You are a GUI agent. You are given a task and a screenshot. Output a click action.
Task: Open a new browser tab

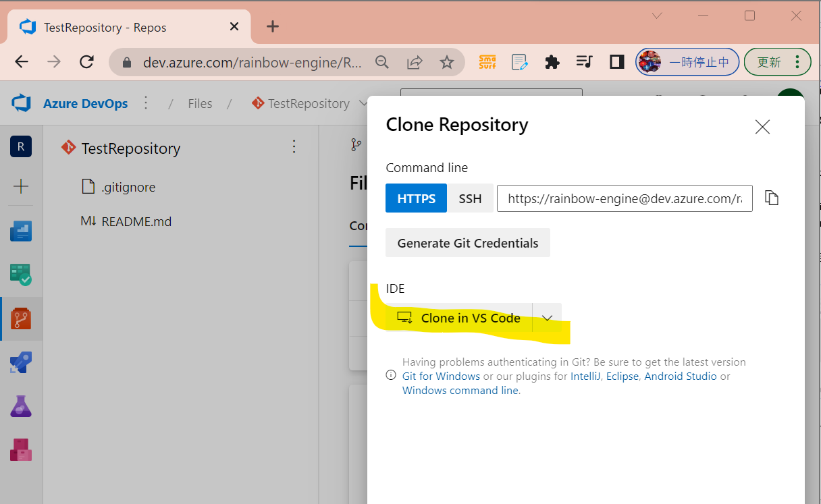[272, 27]
